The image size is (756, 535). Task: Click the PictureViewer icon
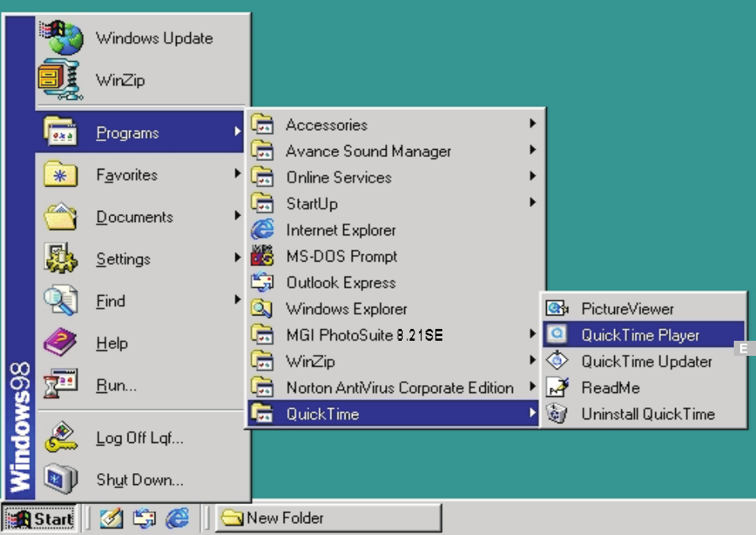(x=557, y=308)
